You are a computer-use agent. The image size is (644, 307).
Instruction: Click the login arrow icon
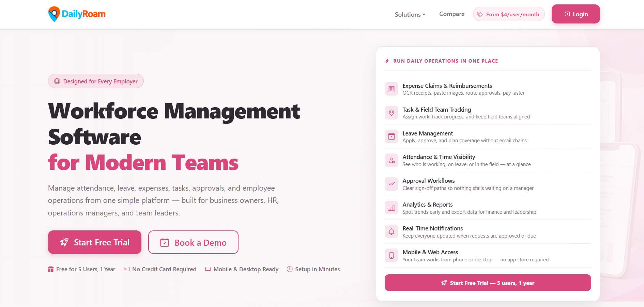click(x=567, y=14)
